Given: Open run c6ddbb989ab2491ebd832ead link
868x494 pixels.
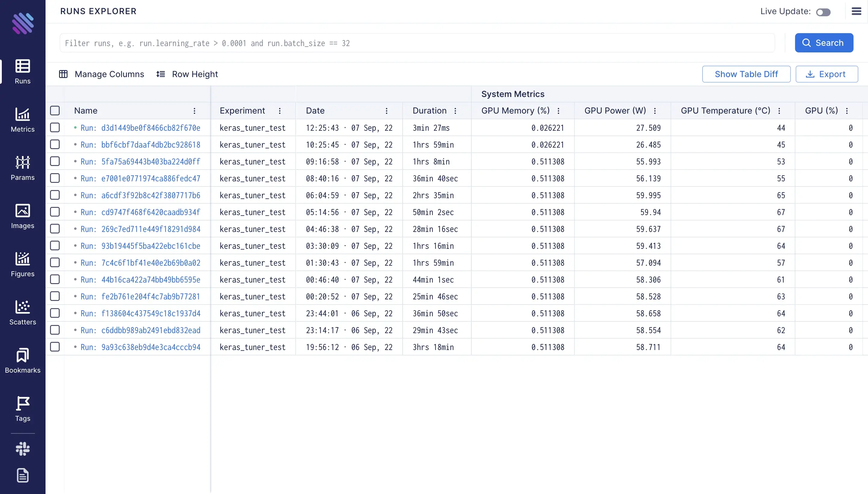Looking at the screenshot, I should tap(140, 330).
